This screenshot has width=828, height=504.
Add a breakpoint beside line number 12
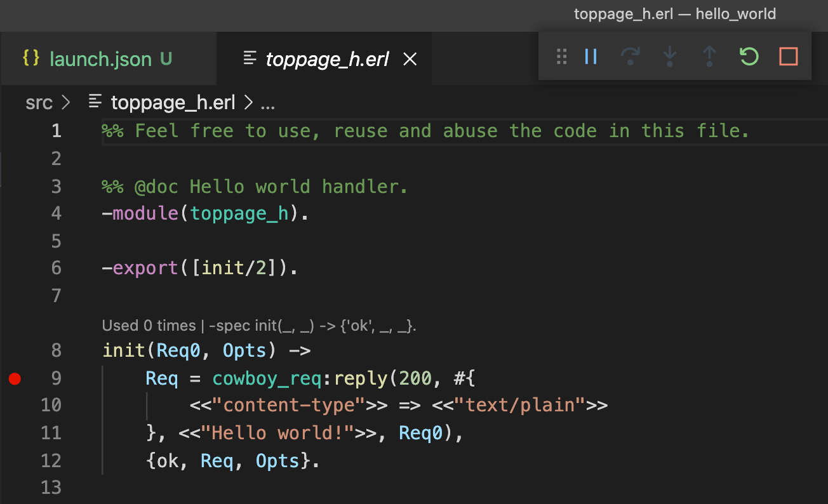[15, 460]
